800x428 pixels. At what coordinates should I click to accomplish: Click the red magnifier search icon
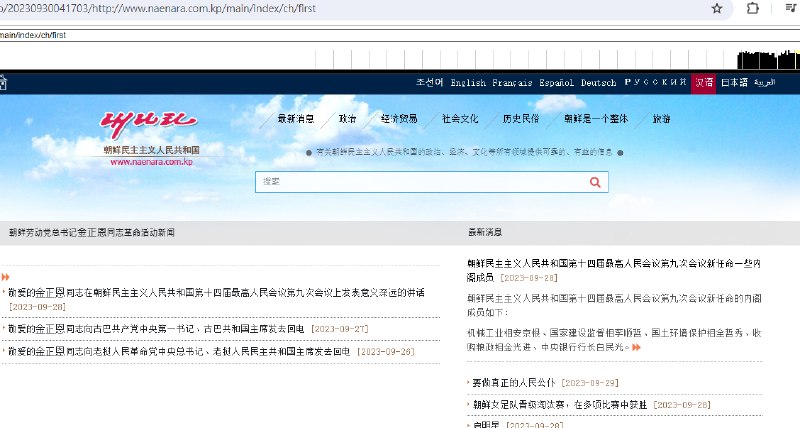[595, 182]
